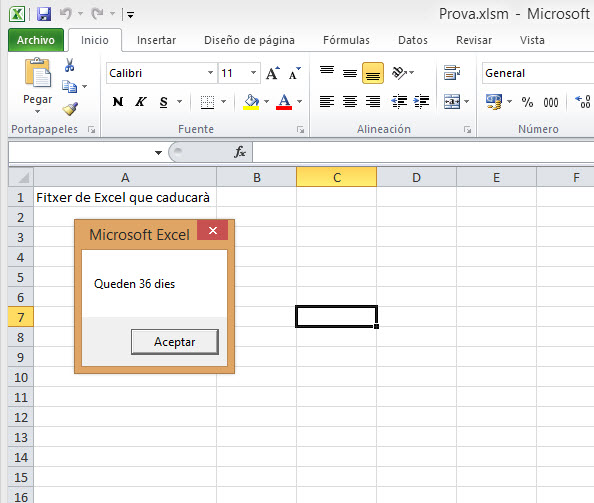Click the accounting number format icon

[x=494, y=102]
